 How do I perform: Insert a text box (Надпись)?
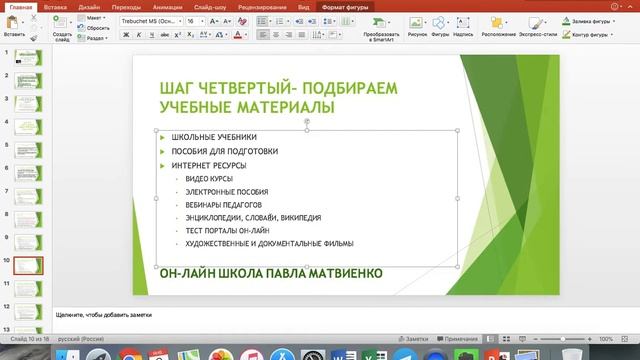click(x=463, y=27)
